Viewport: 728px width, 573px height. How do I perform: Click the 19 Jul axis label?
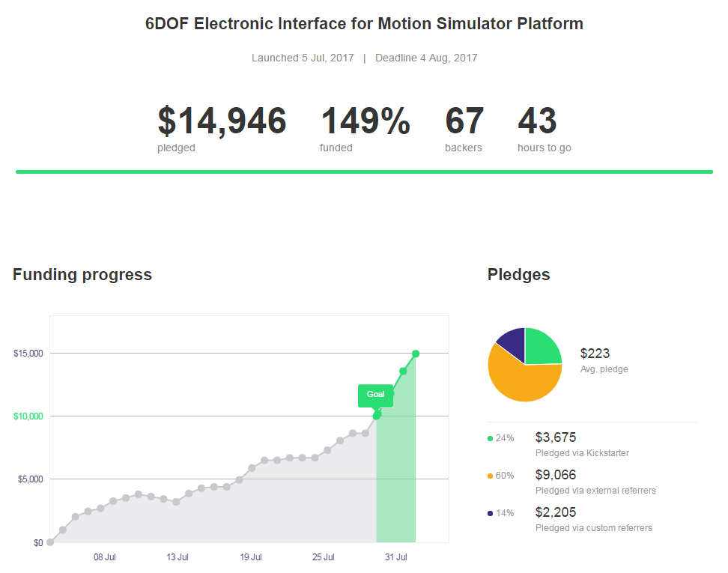251,557
